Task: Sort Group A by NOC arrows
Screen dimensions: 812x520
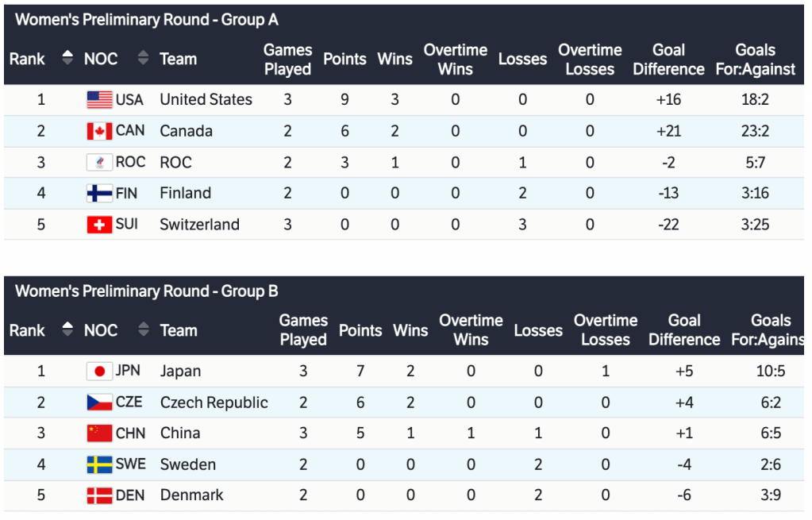Action: (x=143, y=59)
